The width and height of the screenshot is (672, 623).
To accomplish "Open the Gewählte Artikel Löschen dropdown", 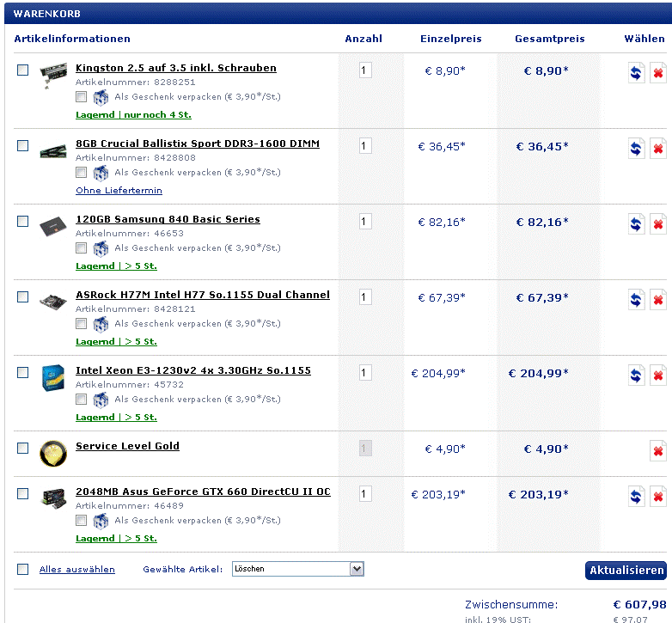I will (298, 569).
